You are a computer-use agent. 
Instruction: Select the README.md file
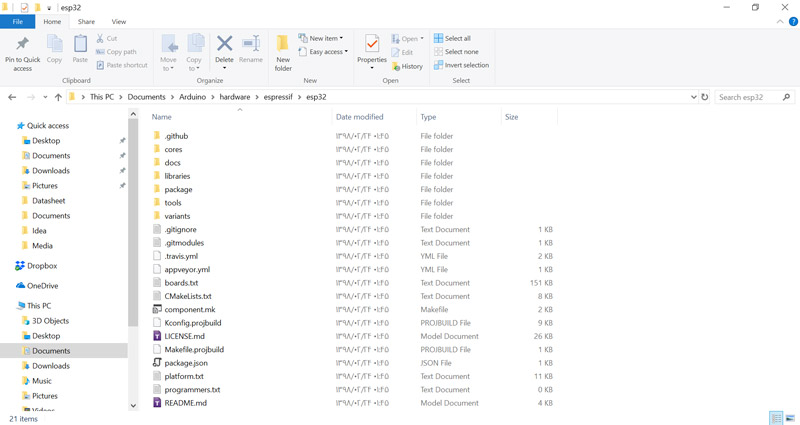[x=185, y=403]
